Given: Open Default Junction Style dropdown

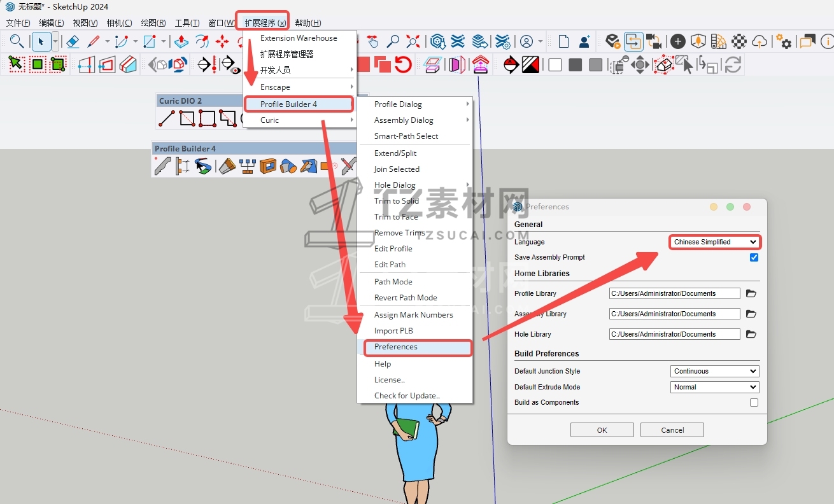Looking at the screenshot, I should click(715, 371).
